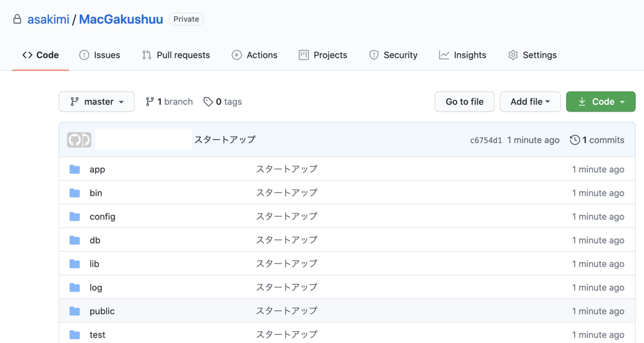Switch to the Issues tab
Viewport: 644px width, 343px height.
[99, 55]
